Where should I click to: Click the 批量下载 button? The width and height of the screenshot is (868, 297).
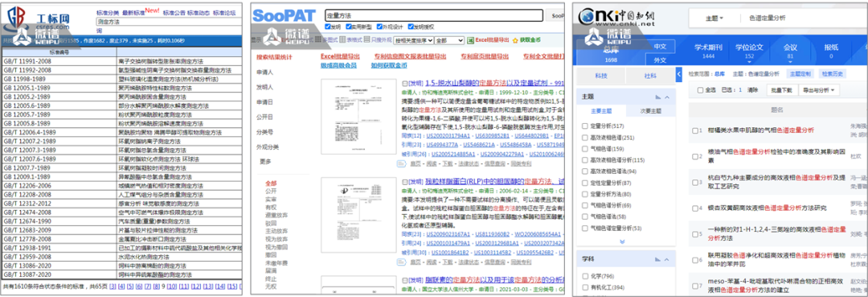[782, 90]
